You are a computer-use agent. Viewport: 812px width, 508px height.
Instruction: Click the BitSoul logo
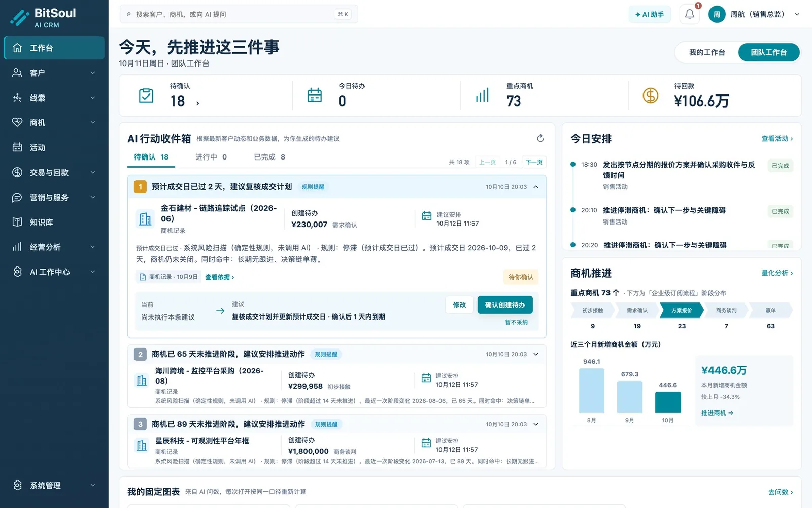pos(43,18)
